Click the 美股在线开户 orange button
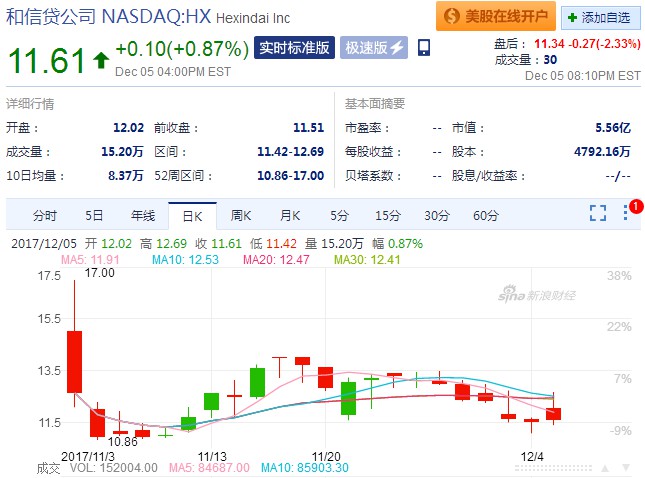Viewport: 645px width, 478px height. tap(496, 16)
